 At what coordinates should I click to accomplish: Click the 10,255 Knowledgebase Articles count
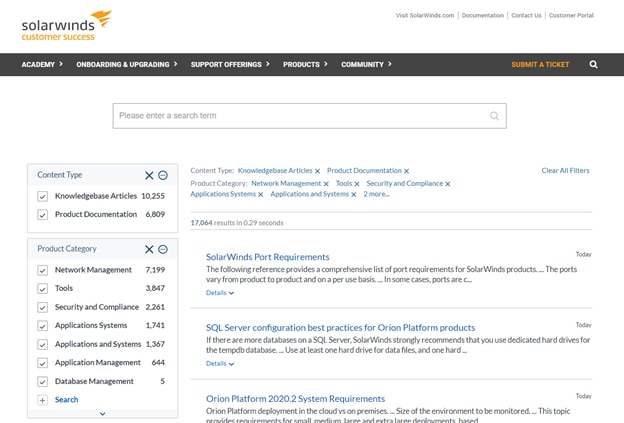tap(153, 196)
